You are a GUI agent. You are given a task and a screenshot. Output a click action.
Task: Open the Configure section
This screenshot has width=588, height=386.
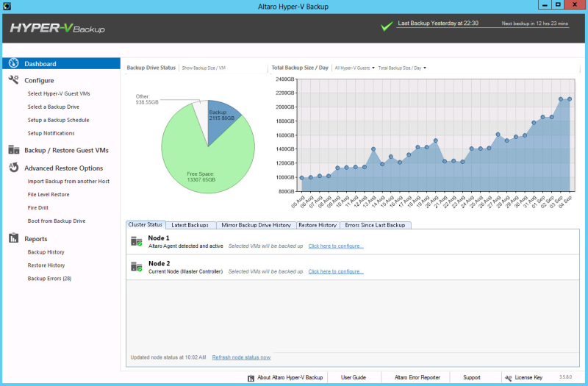coord(39,80)
